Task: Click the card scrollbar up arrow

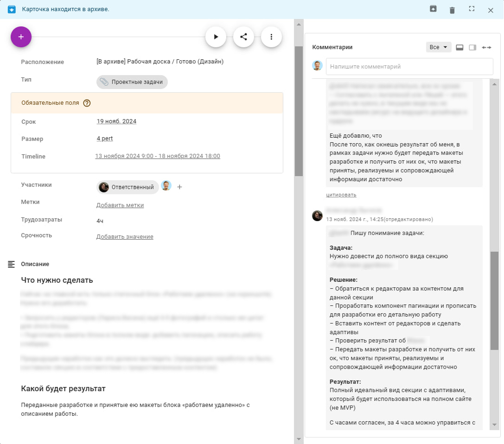Action: coord(299,25)
